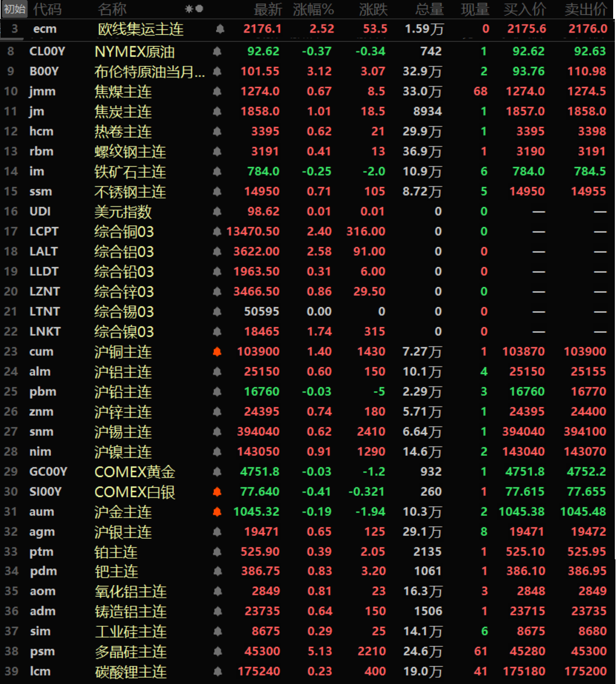The image size is (616, 684).
Task: Click the dot icon in the header row
Action: tap(200, 9)
